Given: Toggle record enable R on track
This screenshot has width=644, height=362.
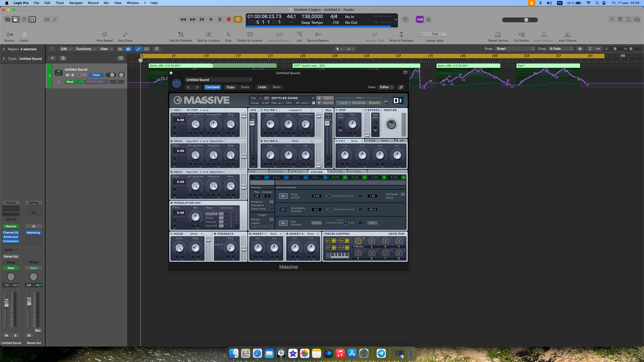Looking at the screenshot, I should coord(79,75).
